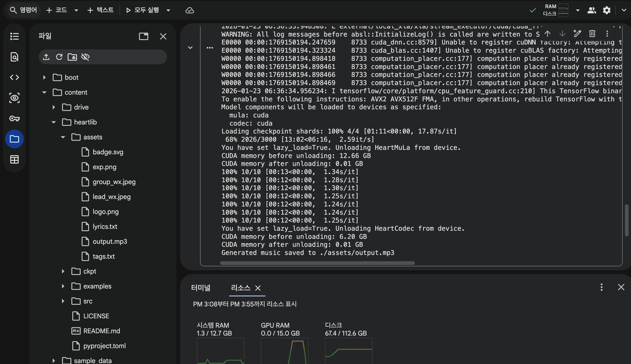Collapse the heartlib folder

[54, 122]
